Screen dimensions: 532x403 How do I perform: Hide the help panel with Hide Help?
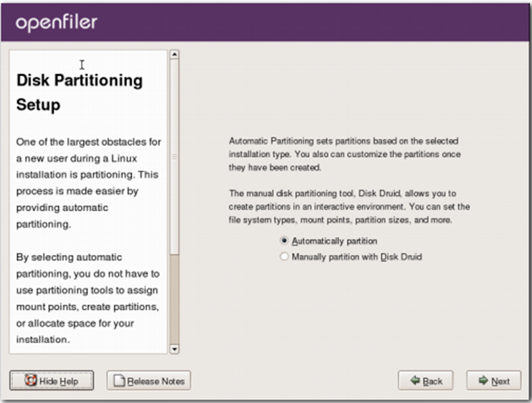tap(51, 380)
